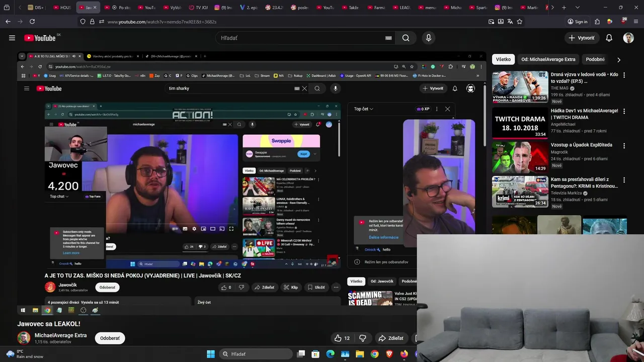Open a new browser tab with the plus
Screen dimensions: 644x362
[x=564, y=8]
